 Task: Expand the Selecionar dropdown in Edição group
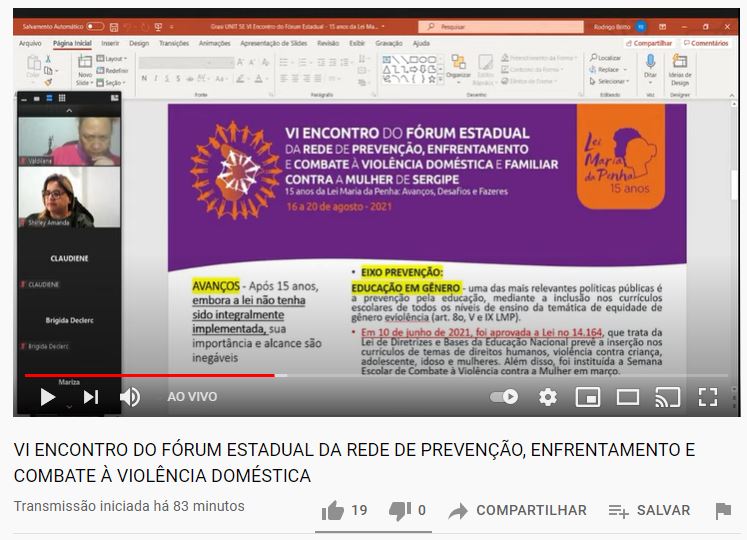point(610,81)
